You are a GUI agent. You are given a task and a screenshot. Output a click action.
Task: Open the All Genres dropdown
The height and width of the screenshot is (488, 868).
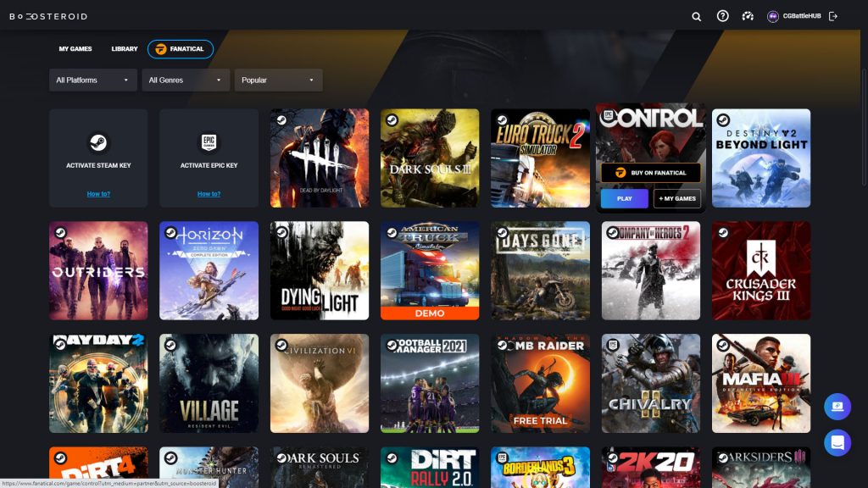tap(186, 80)
